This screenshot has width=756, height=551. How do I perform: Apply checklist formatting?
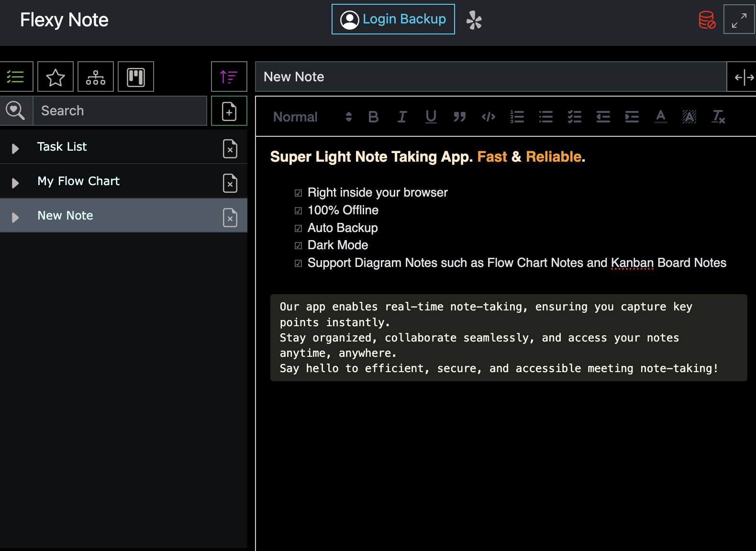click(575, 117)
